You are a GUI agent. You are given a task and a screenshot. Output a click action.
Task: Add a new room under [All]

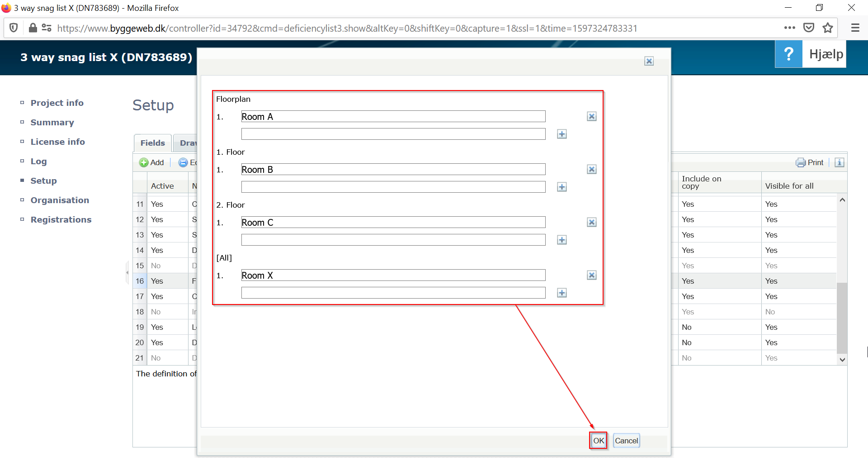pos(561,293)
